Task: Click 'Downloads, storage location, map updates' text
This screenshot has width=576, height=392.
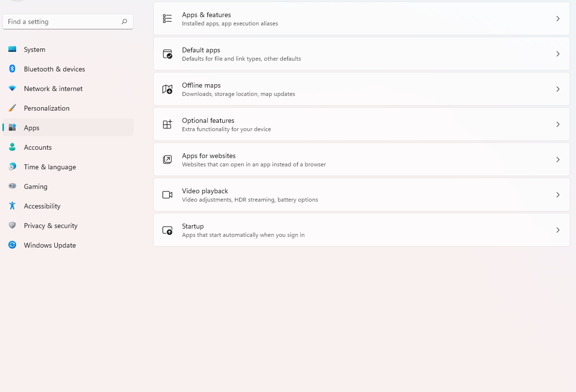Action: click(x=238, y=94)
